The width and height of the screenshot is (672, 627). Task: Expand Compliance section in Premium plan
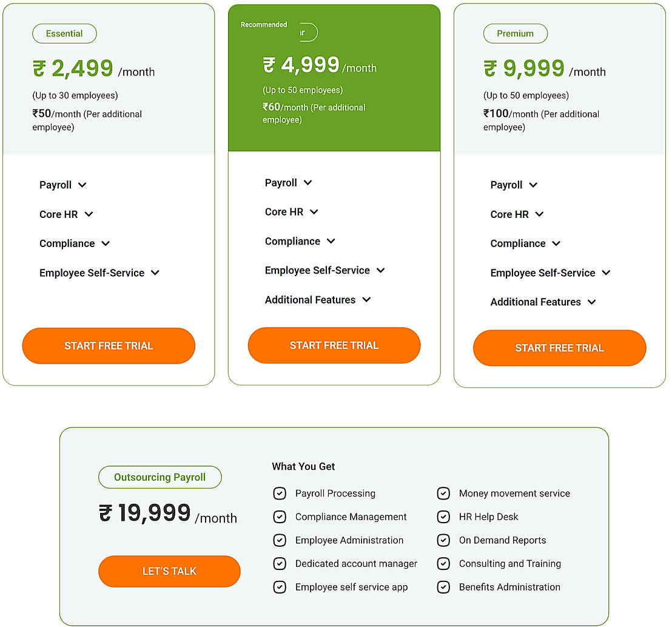[x=525, y=243]
